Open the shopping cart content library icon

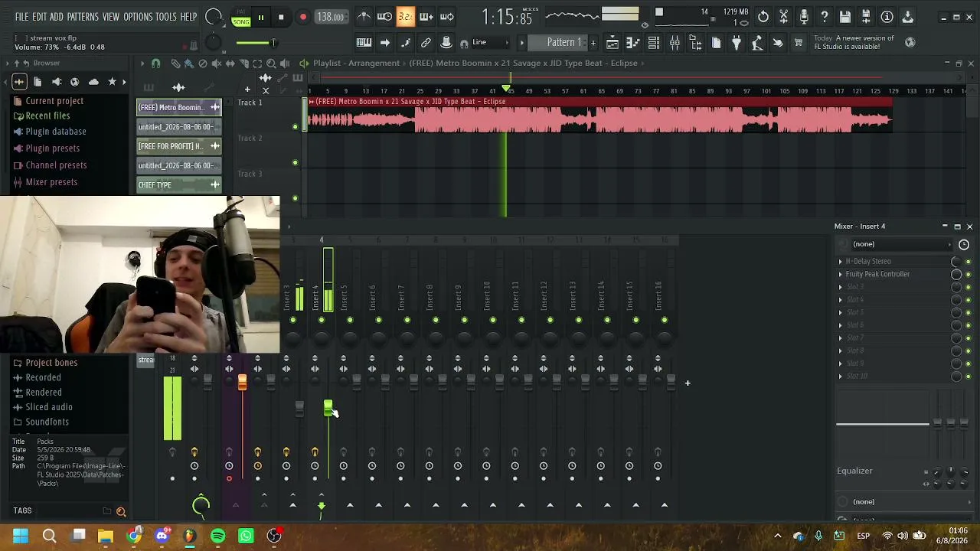click(x=799, y=43)
